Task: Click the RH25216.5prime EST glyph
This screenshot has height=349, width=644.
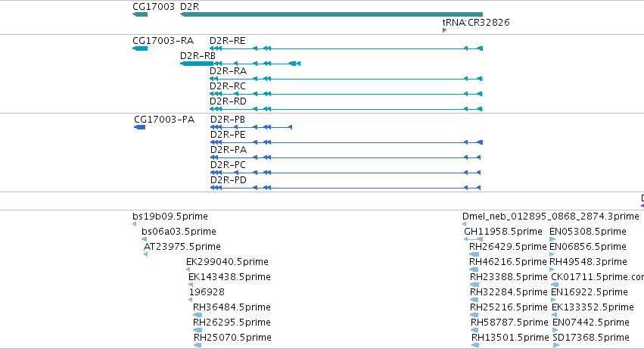Action: point(474,315)
